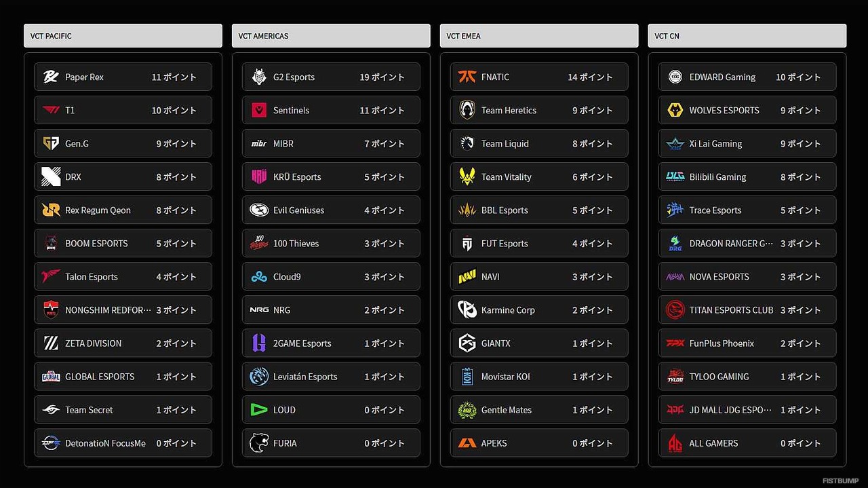Open the ZETA DIVISION team row

point(123,343)
